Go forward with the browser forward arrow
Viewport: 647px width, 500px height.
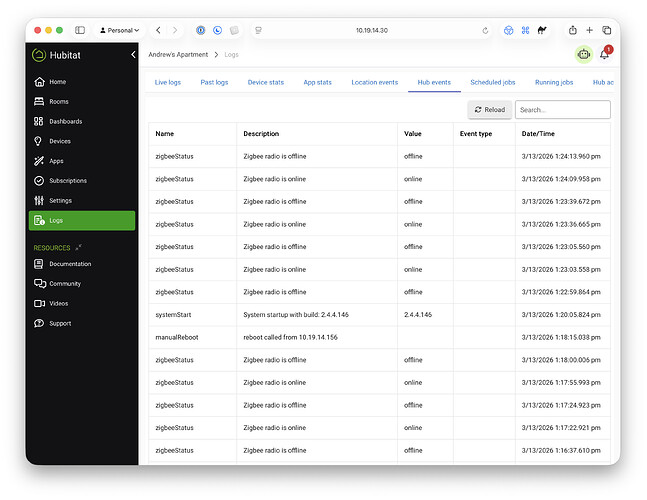point(175,30)
